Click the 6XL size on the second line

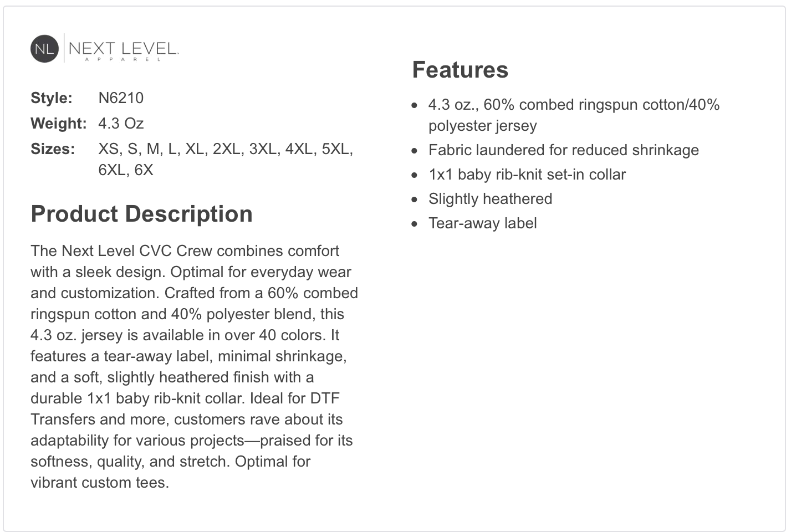click(112, 170)
